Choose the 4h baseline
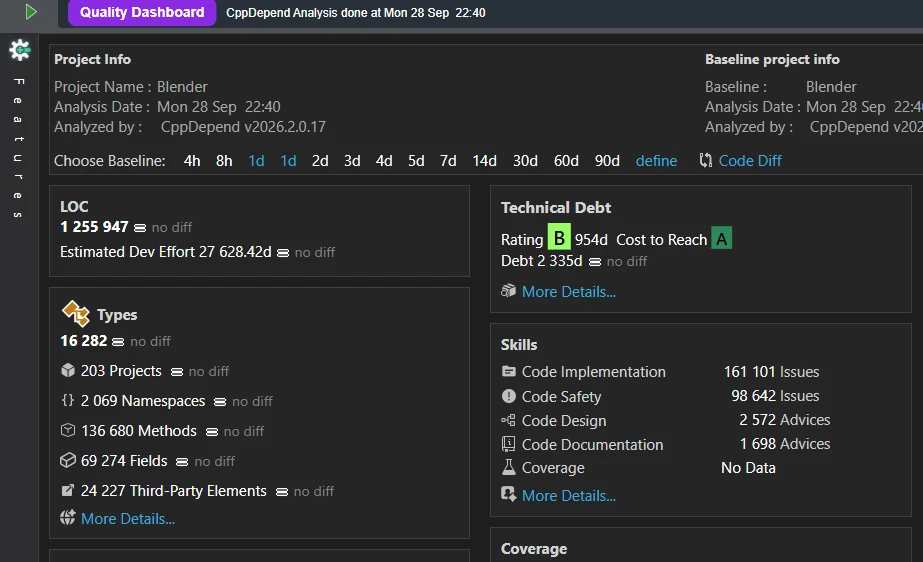Image resolution: width=923 pixels, height=562 pixels. pyautogui.click(x=192, y=161)
